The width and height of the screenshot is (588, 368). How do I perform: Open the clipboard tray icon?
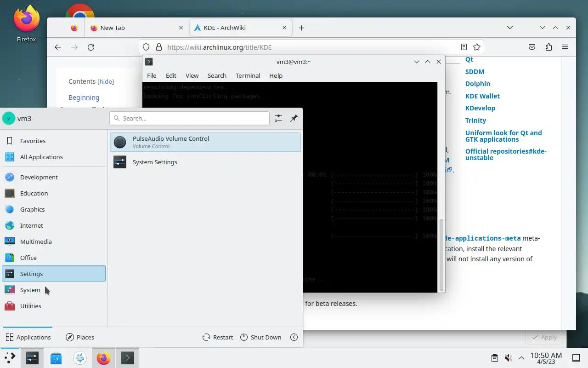click(x=494, y=358)
